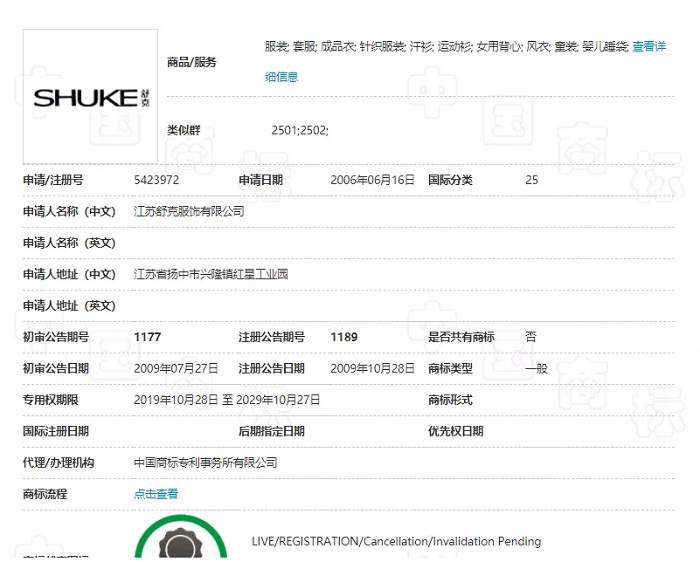Click the 类似群 label
Viewport: 700px width, 562px height.
coord(183,130)
